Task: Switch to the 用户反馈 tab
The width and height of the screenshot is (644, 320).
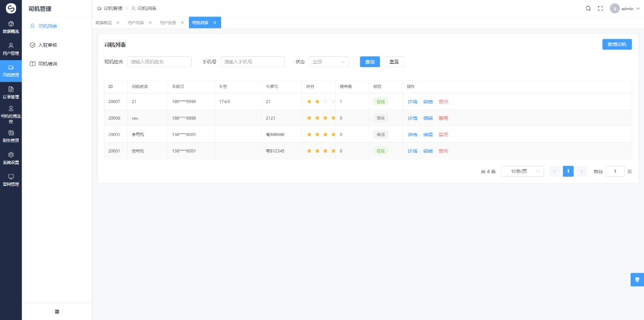Action: tap(168, 23)
